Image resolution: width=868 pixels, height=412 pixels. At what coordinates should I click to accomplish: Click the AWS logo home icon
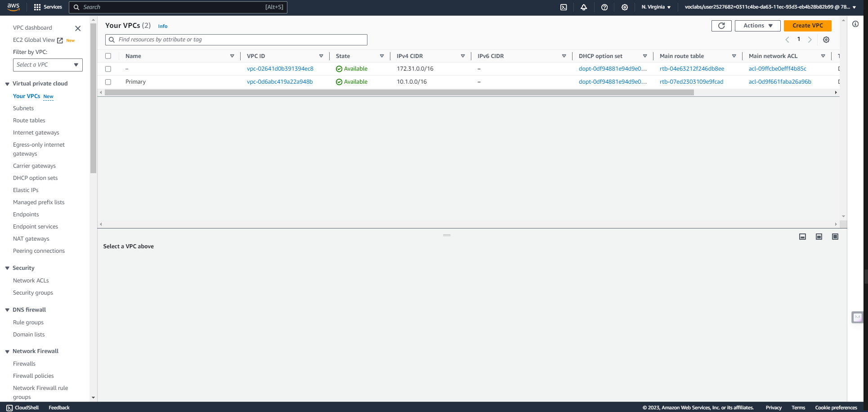[x=13, y=7]
